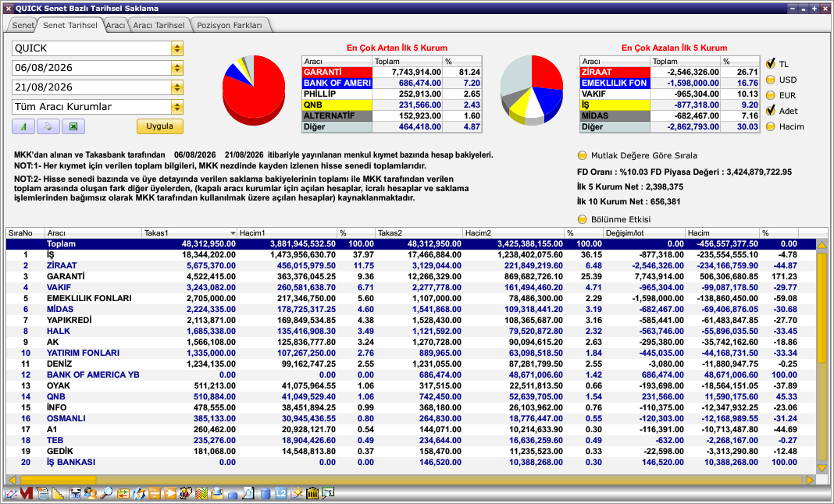Image resolution: width=834 pixels, height=504 pixels.
Task: Click the sun-star chart icon
Action: point(297,493)
